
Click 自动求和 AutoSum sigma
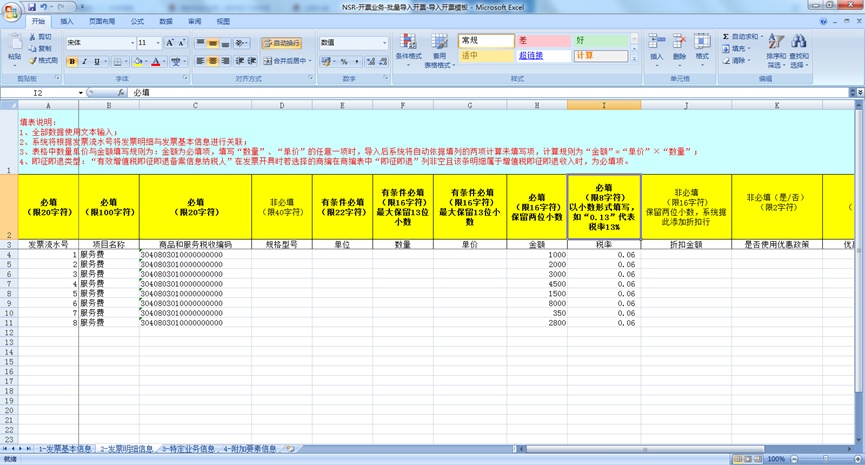[741, 36]
